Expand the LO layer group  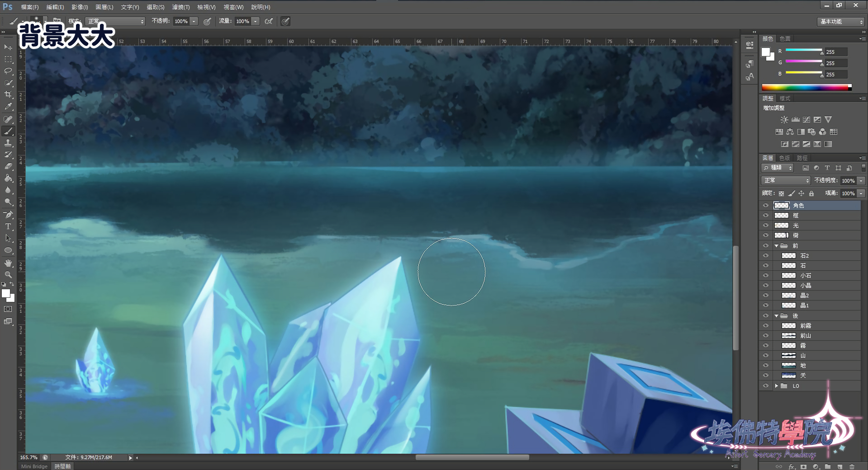(x=777, y=386)
